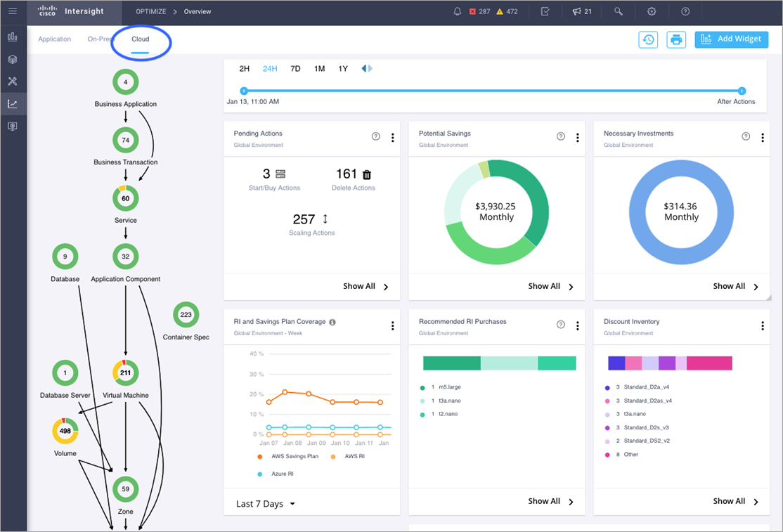The image size is (783, 532).
Task: Click the bell notifications icon
Action: [x=457, y=11]
